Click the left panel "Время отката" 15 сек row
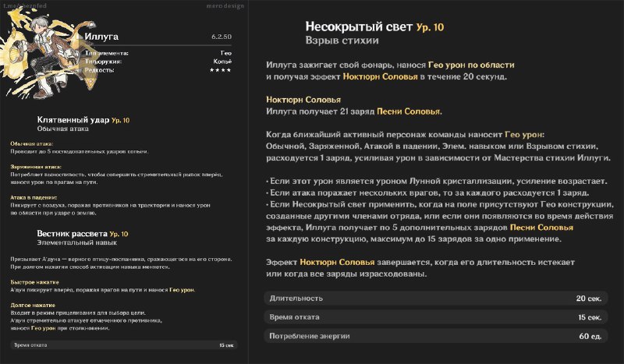Viewport: 624px width, 364px height. tap(124, 345)
